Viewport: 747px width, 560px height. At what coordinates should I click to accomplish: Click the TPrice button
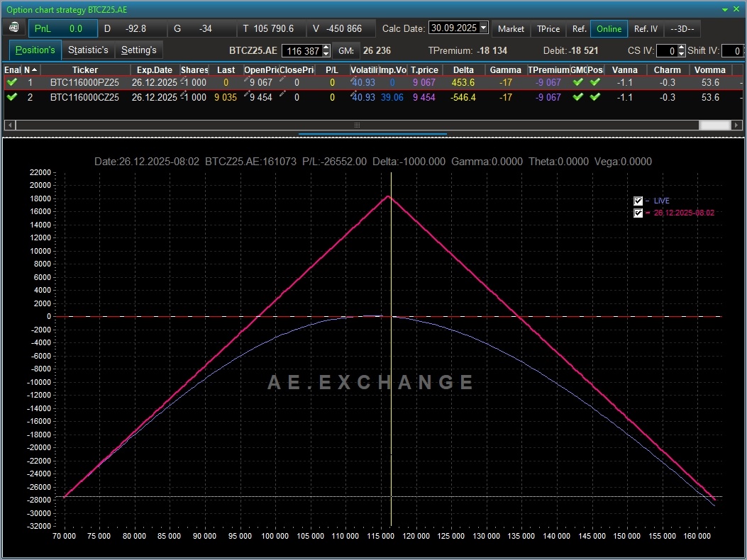tap(548, 28)
